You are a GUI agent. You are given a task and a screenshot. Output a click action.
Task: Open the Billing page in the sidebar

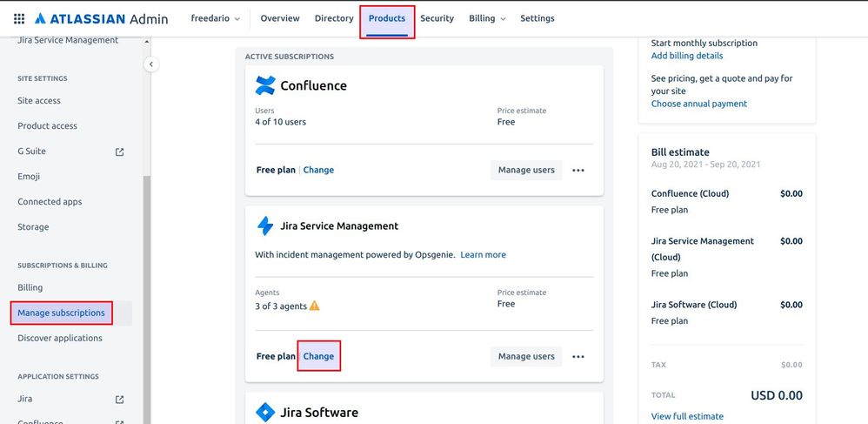coord(30,287)
